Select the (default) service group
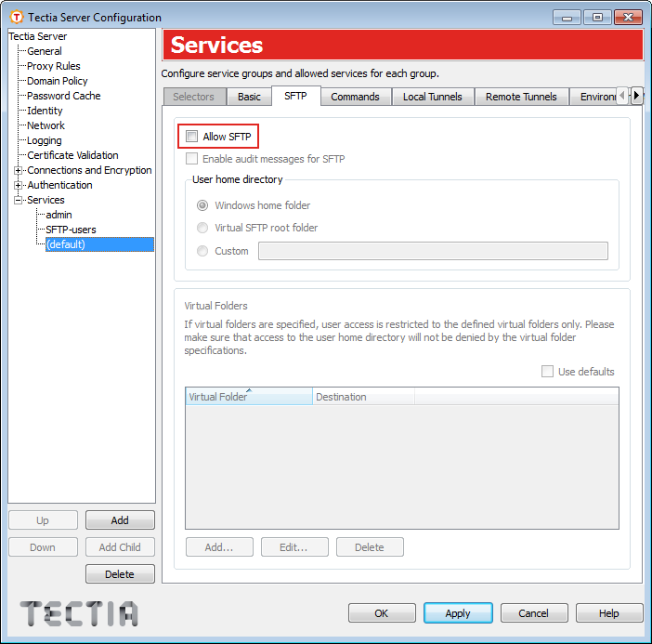Screen dimensions: 652x644 tap(99, 244)
